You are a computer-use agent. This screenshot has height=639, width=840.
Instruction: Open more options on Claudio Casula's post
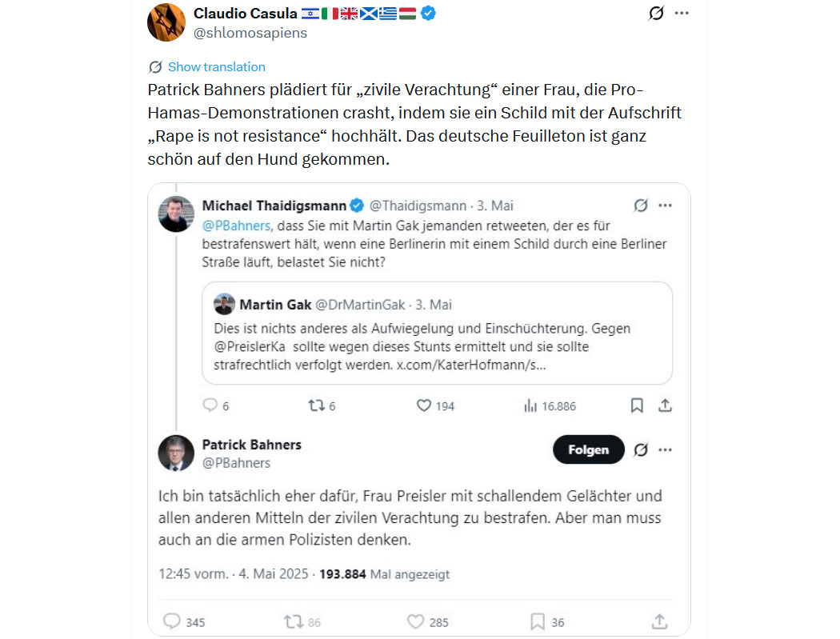pyautogui.click(x=682, y=14)
